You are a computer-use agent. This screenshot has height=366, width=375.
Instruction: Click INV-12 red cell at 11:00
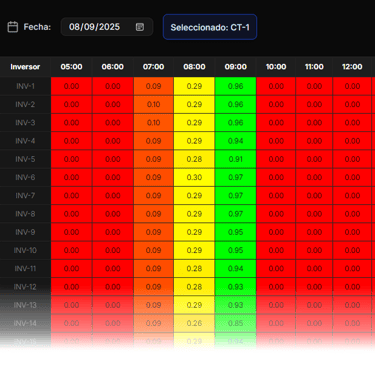click(x=314, y=287)
